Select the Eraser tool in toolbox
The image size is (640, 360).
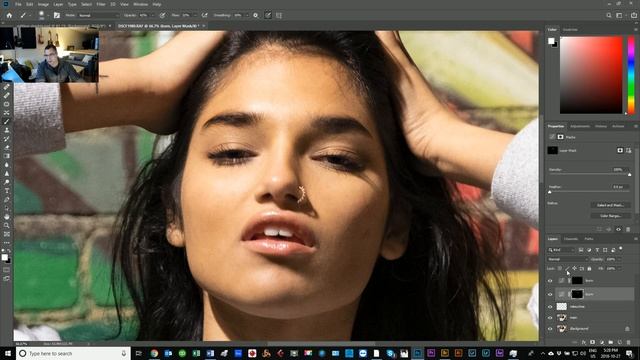7,147
